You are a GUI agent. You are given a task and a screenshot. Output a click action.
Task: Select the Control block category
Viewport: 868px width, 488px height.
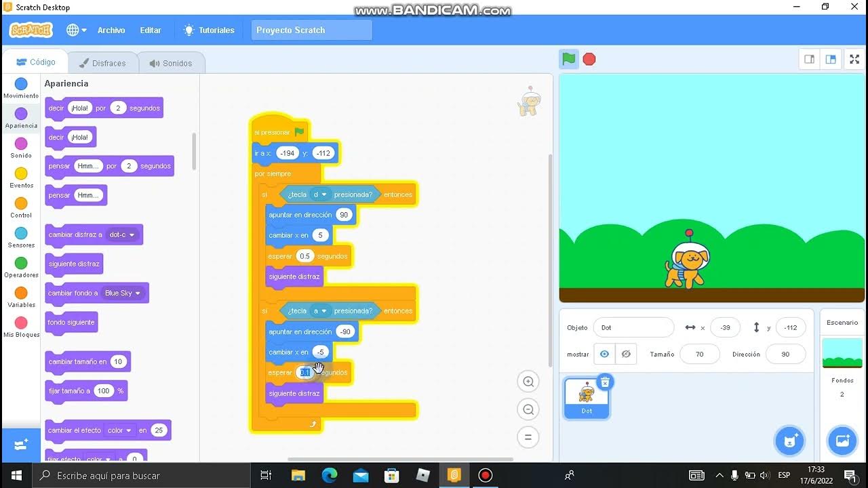[21, 207]
